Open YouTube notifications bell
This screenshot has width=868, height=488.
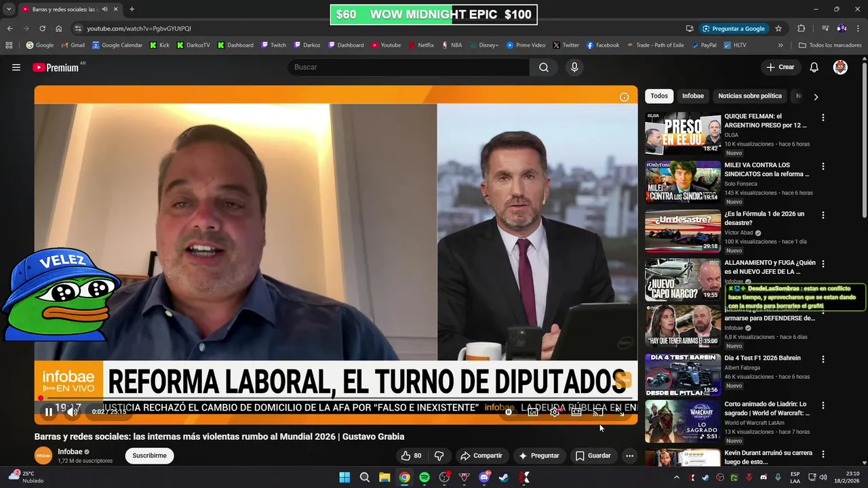[x=814, y=67]
